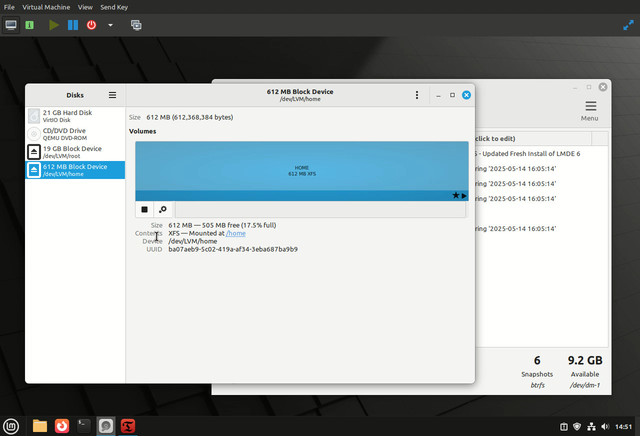
Task: Open the File menu
Action: [9, 7]
